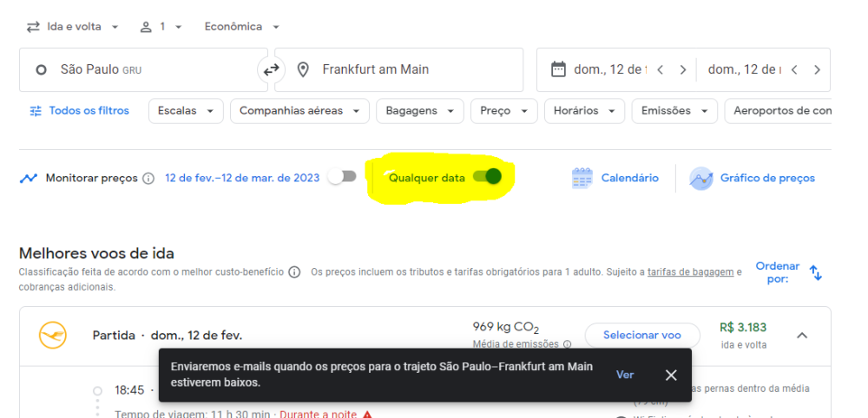Click info icon next to Monitorar preços

[148, 179]
